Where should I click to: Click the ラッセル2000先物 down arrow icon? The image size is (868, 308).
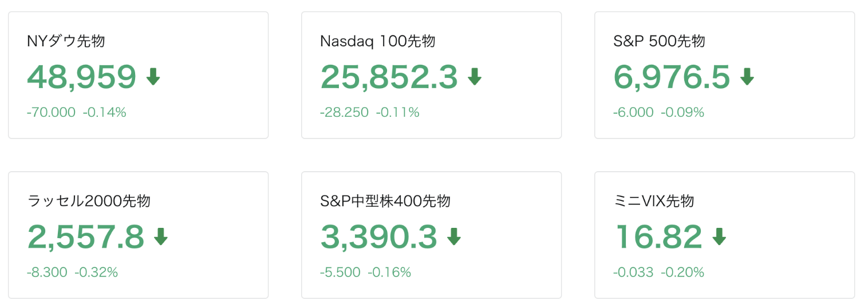(x=161, y=236)
